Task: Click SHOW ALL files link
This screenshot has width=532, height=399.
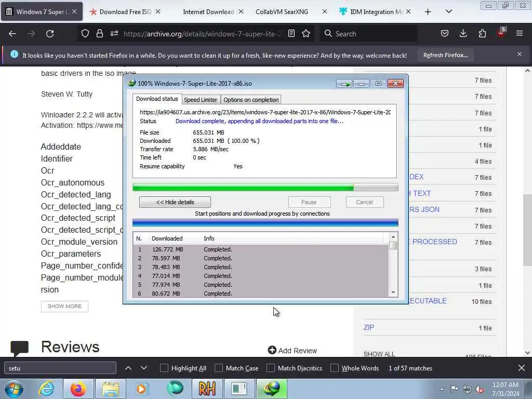Action: point(379,354)
